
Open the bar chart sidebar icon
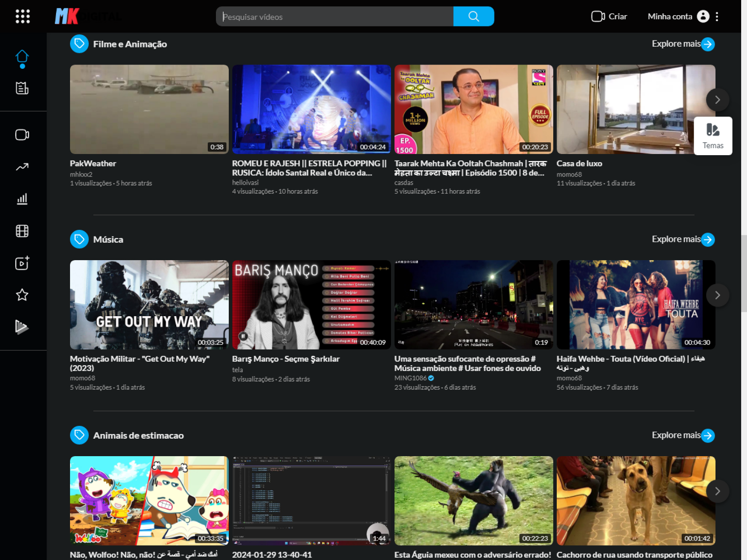tap(22, 199)
